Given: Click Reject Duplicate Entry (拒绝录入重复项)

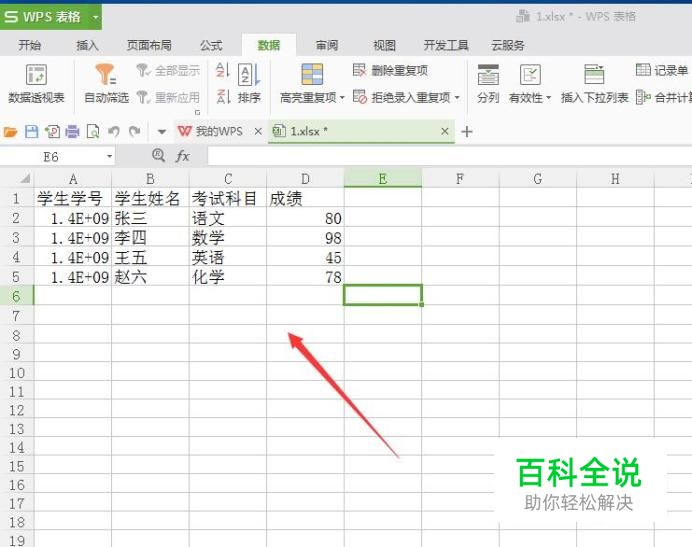Looking at the screenshot, I should (x=402, y=97).
